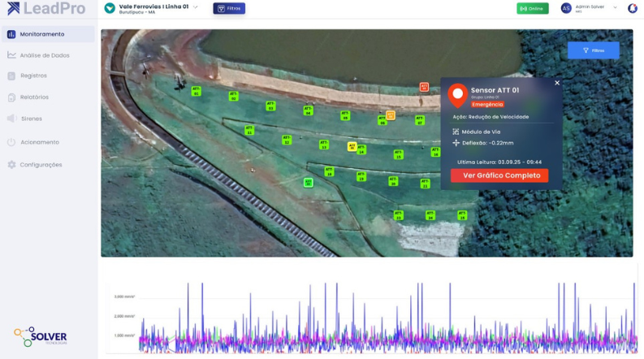Open the Análise de Dados menu
This screenshot has width=644, height=359.
[x=45, y=55]
